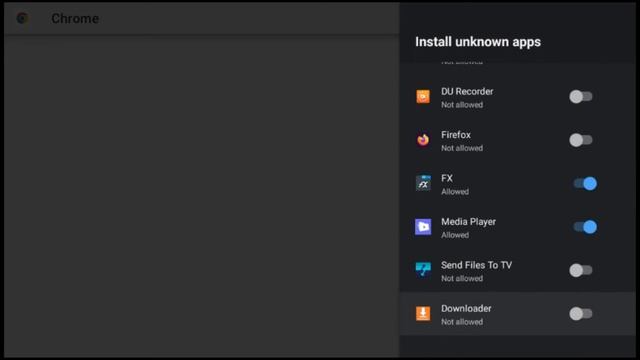640x360 pixels.
Task: Click Not allowed under Send Files To TV
Action: point(462,278)
